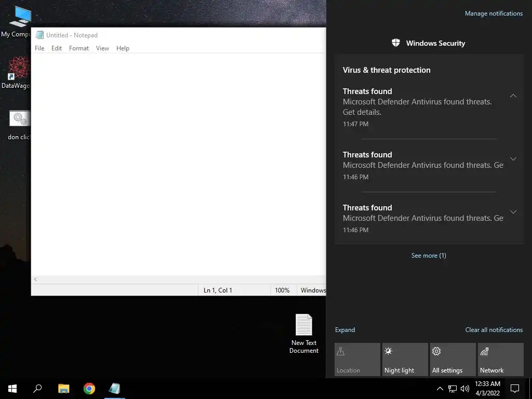This screenshot has height=399, width=532.
Task: Click Expand quick actions link
Action: [345, 330]
